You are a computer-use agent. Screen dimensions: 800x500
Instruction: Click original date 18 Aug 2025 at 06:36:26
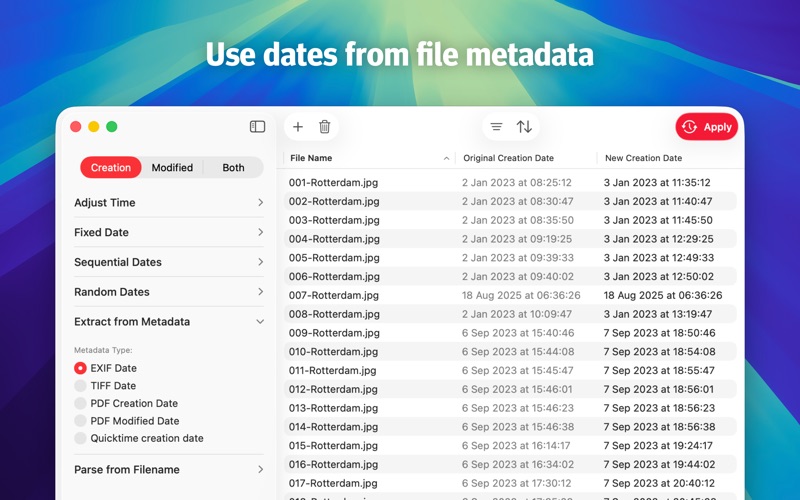(521, 295)
